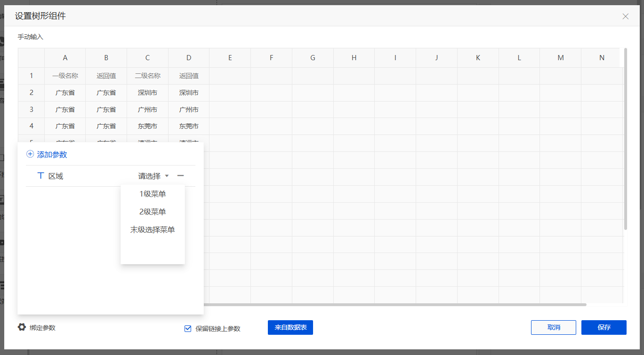Image resolution: width=644 pixels, height=355 pixels.
Task: Click the 取消 button
Action: coord(553,327)
